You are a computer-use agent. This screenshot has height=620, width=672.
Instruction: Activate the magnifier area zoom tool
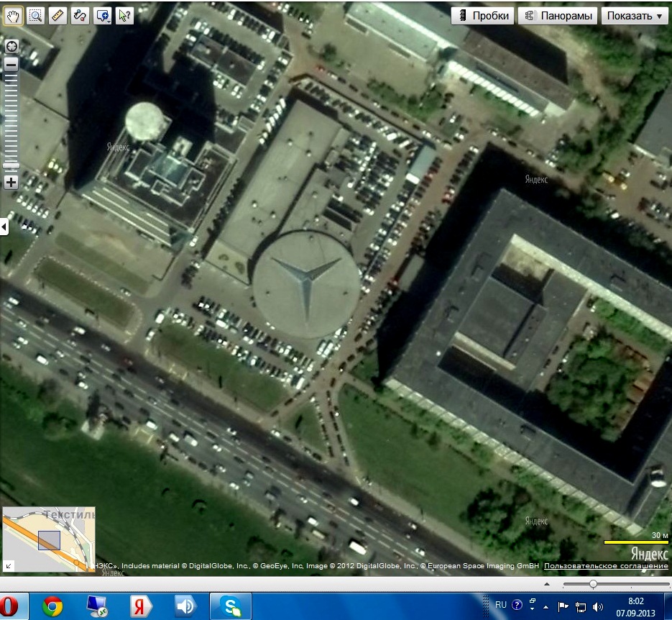(x=35, y=16)
